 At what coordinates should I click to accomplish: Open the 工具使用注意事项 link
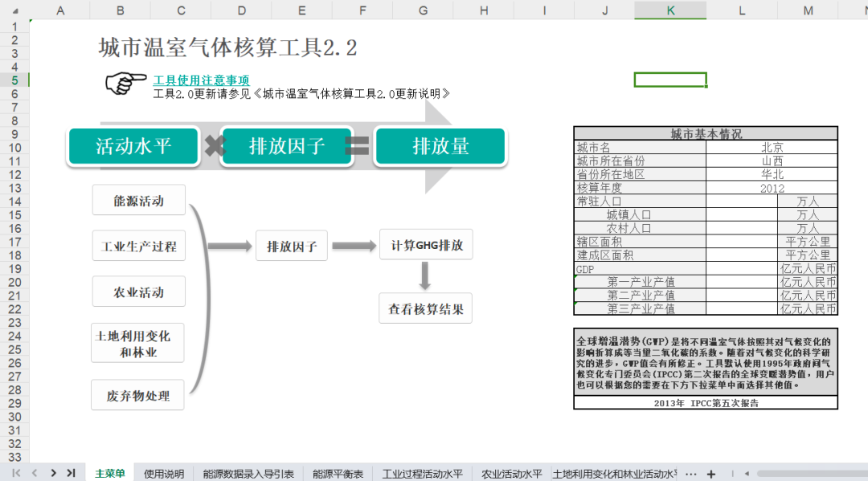201,80
